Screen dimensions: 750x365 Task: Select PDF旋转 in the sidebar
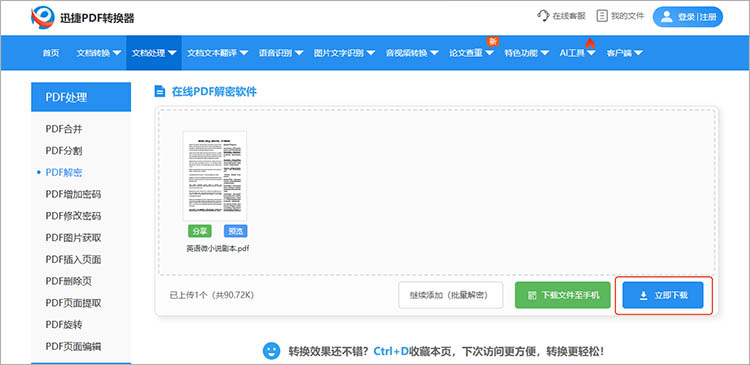pos(64,325)
